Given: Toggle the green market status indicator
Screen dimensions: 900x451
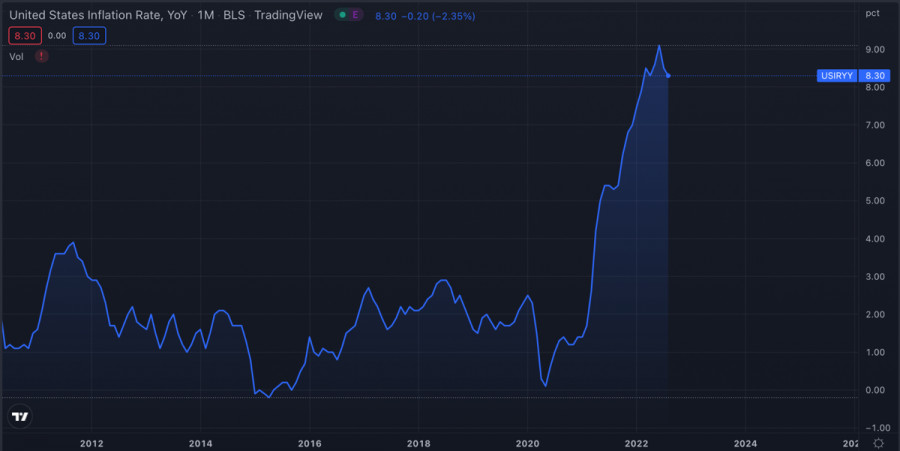Looking at the screenshot, I should coord(341,16).
